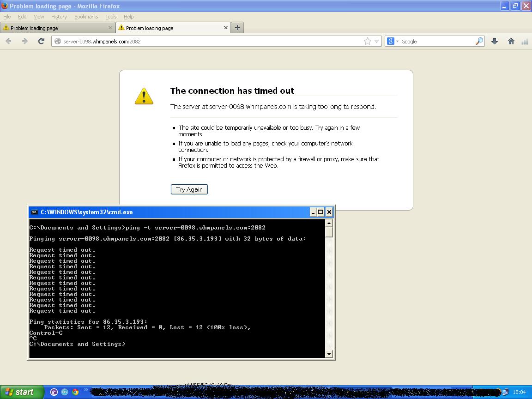Go to the Firefox Home page icon
Screen dimensions: 532x399
pyautogui.click(x=511, y=41)
